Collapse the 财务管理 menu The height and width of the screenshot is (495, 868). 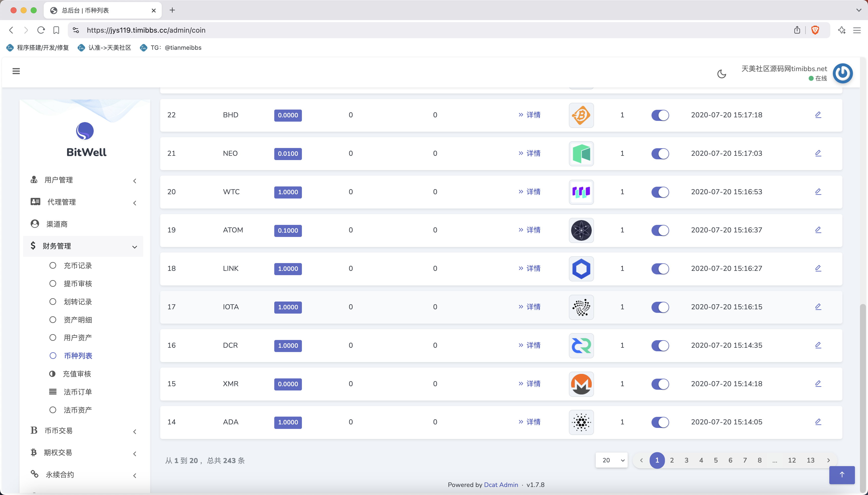(x=83, y=246)
